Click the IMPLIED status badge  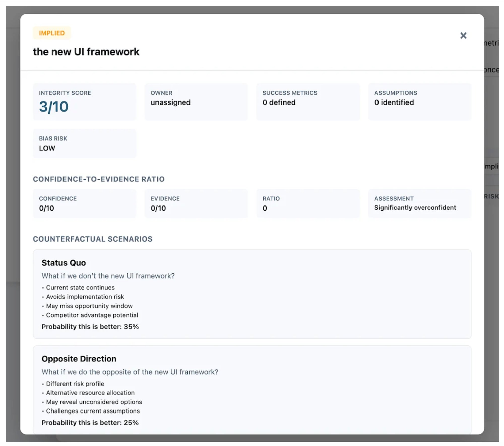52,33
